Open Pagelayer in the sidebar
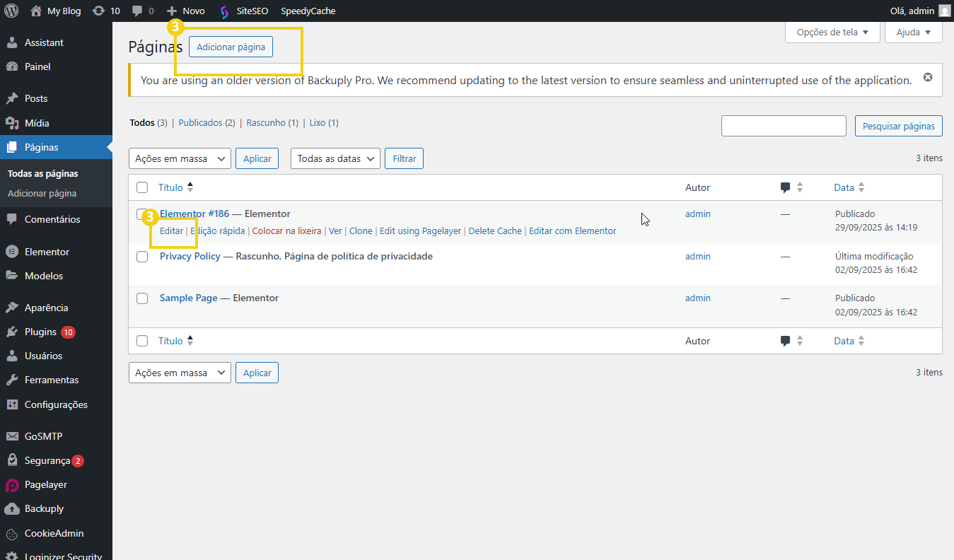The height and width of the screenshot is (560, 954). 45,484
